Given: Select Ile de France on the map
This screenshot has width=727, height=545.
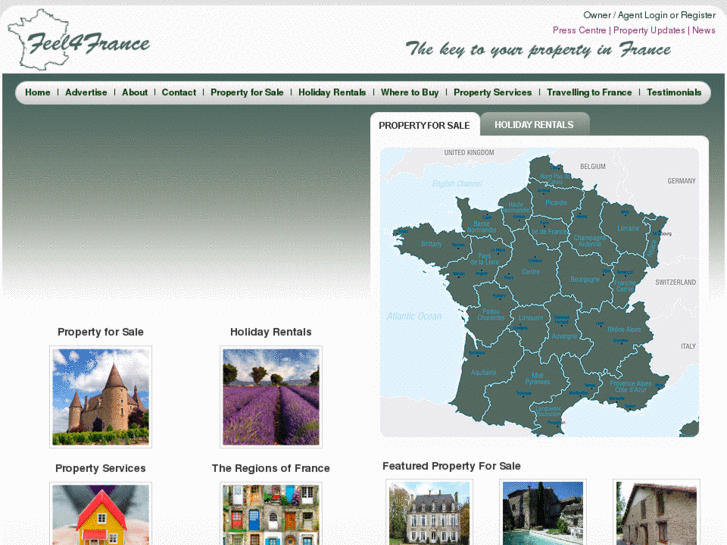Looking at the screenshot, I should (x=549, y=231).
